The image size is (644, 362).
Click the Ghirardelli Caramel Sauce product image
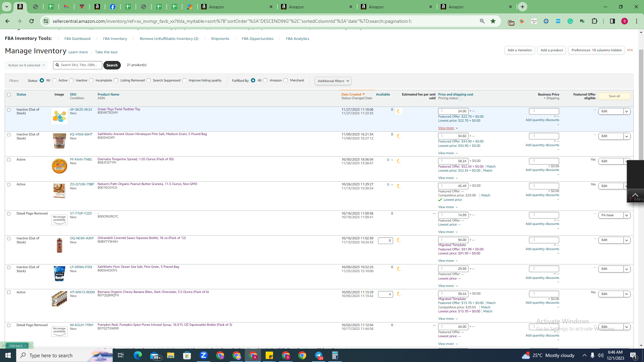click(x=59, y=245)
